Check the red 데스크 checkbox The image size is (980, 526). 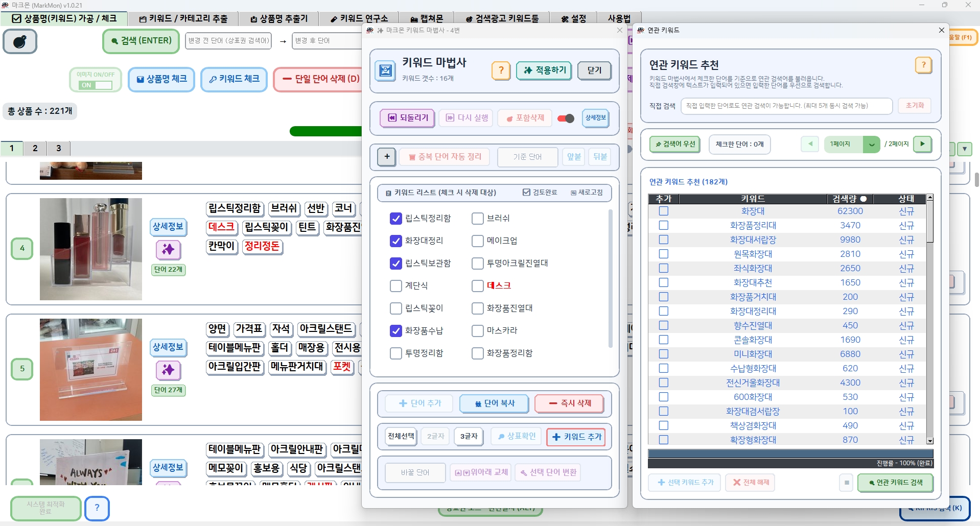477,286
